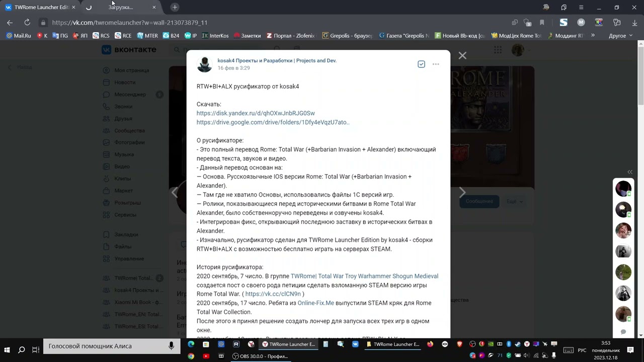Open the disk.yandex.ru download link
This screenshot has height=362, width=644.
pos(256,113)
